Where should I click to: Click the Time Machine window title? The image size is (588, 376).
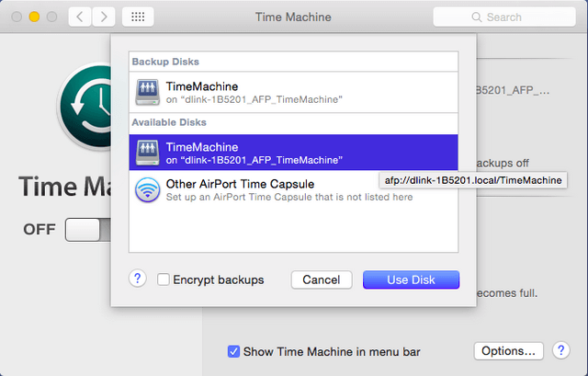coord(293,17)
